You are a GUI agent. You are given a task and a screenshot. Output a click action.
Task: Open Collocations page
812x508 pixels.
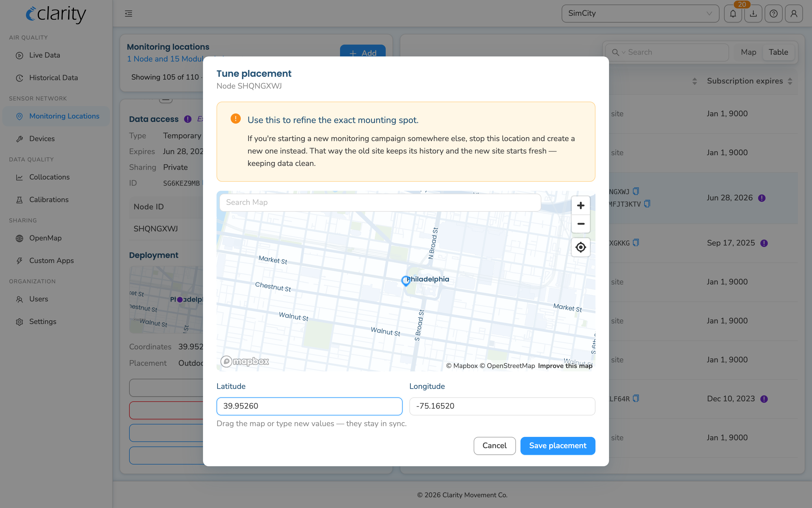(49, 177)
